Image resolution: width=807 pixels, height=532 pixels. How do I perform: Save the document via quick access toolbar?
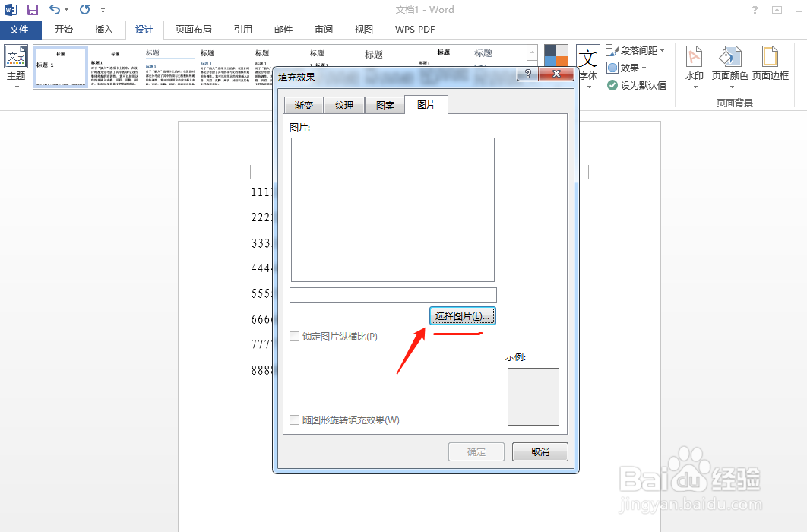click(31, 9)
